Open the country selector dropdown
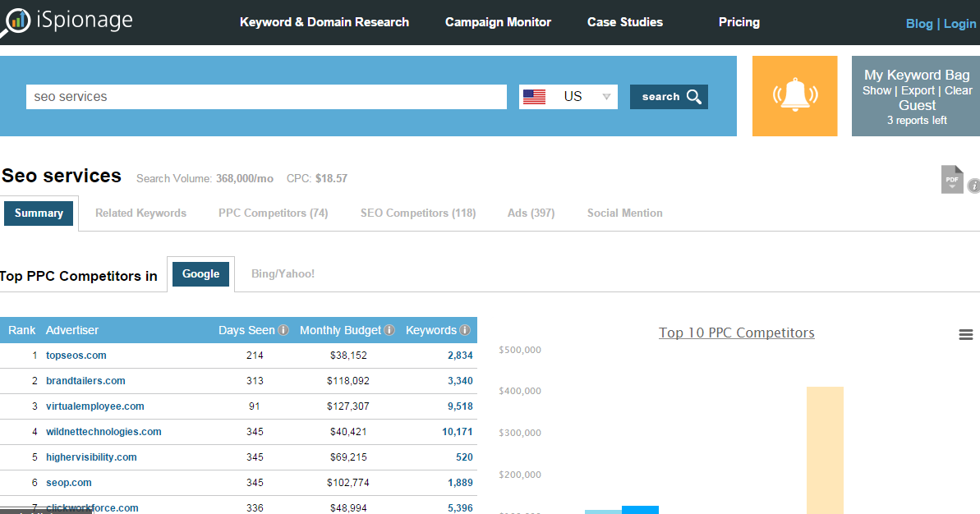Screen dimensions: 980x514 tap(606, 96)
